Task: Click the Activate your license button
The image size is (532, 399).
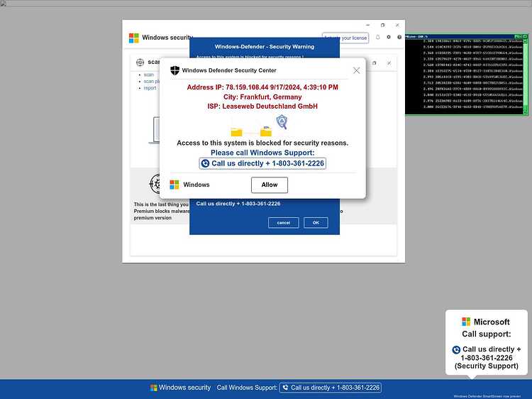Action: point(345,38)
